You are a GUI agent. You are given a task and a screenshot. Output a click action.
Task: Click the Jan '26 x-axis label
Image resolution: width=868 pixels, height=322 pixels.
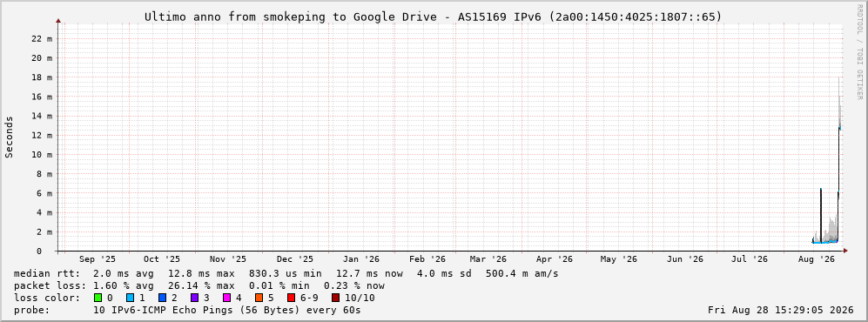(x=361, y=259)
